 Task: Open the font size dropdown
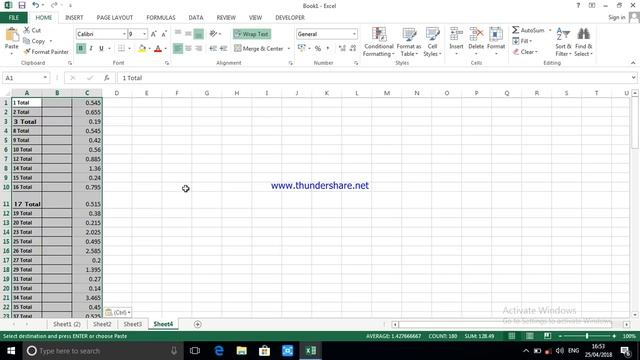(x=144, y=34)
